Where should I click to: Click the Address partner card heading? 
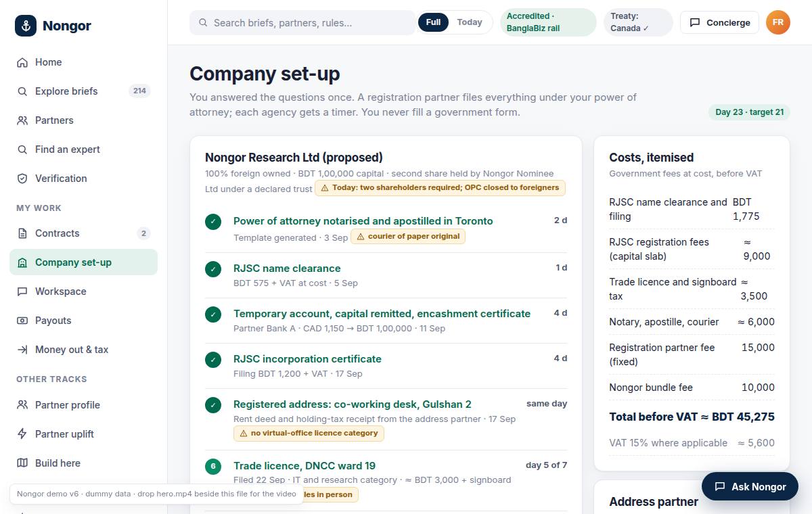(654, 502)
